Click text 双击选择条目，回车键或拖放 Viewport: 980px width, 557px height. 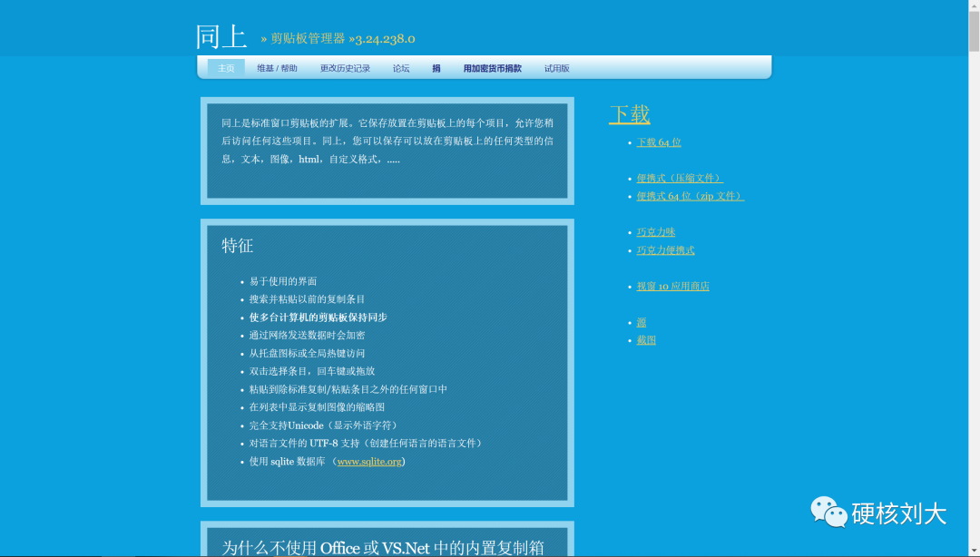[312, 371]
